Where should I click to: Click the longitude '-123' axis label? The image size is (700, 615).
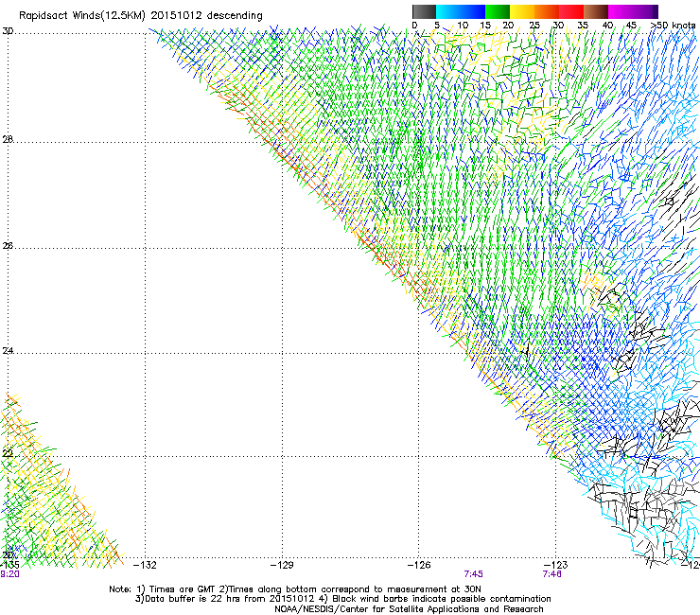coord(556,565)
